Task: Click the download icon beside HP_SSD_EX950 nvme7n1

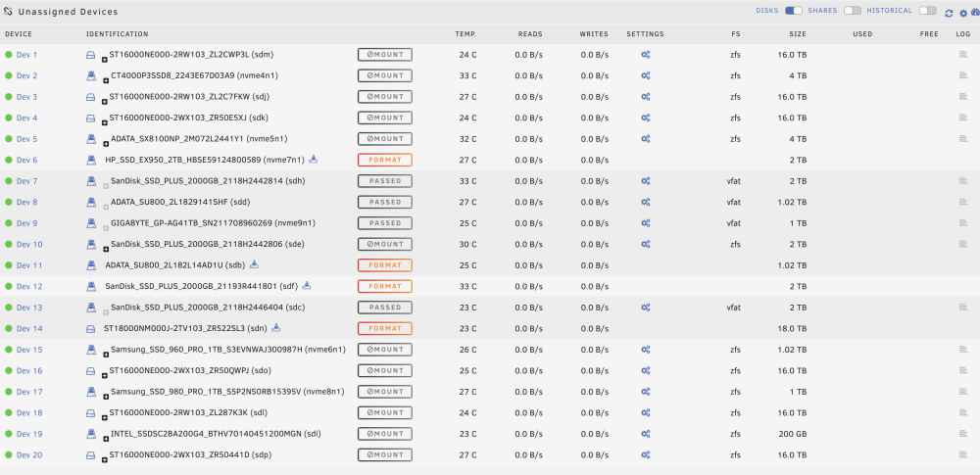Action: coord(314,160)
